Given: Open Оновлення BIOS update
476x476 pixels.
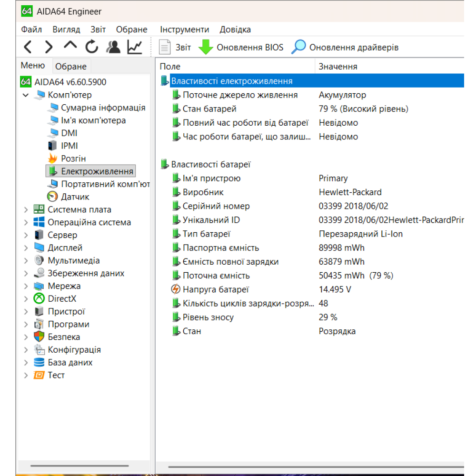Looking at the screenshot, I should pos(241,47).
